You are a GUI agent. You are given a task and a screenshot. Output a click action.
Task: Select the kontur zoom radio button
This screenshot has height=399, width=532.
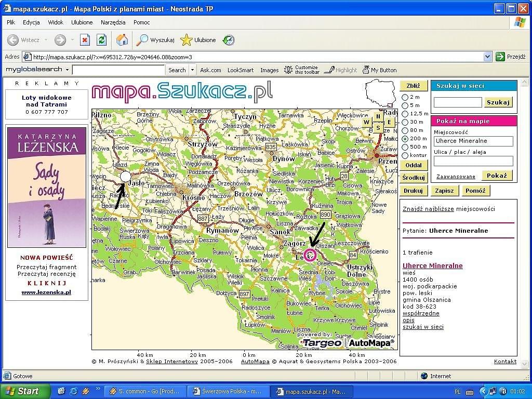(405, 155)
